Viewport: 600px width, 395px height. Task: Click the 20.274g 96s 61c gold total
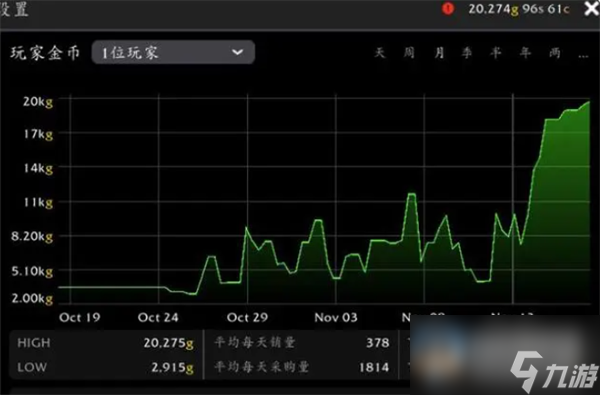(x=519, y=9)
